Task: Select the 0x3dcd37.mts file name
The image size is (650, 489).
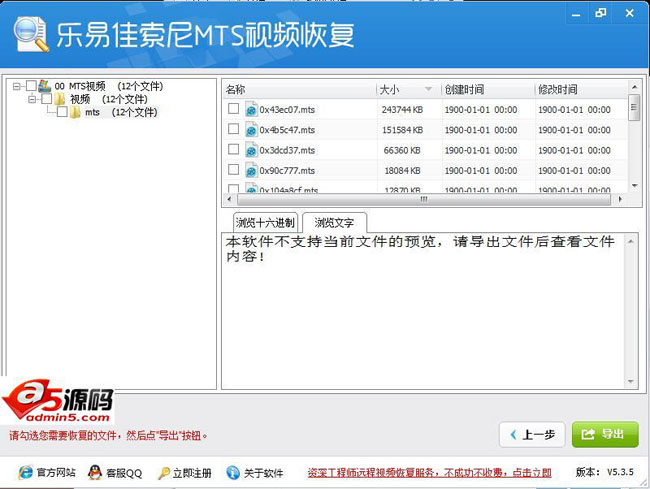Action: (287, 150)
